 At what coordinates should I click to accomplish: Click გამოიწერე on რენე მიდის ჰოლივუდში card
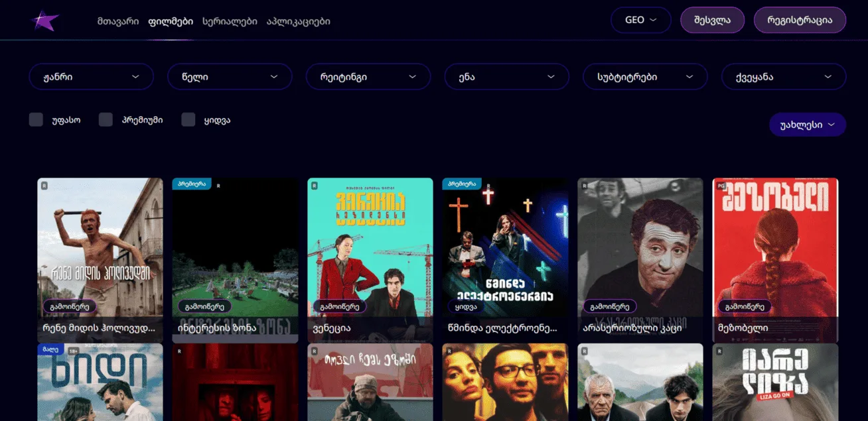pos(70,306)
